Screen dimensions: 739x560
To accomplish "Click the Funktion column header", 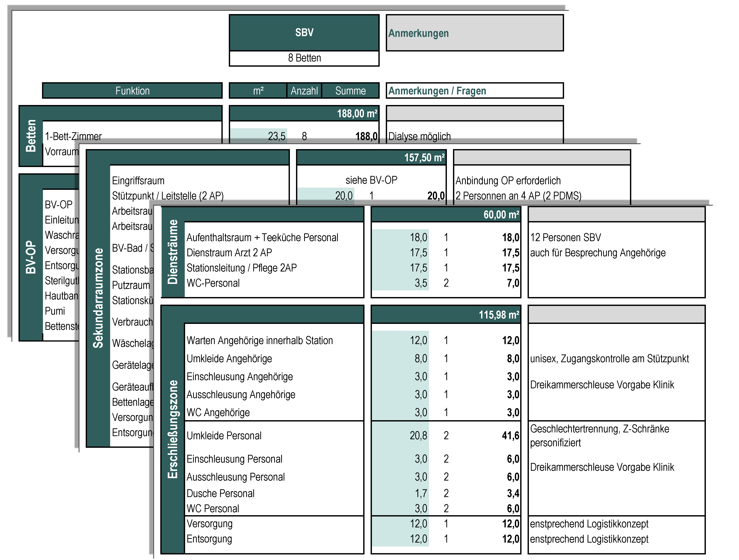I will 132,91.
